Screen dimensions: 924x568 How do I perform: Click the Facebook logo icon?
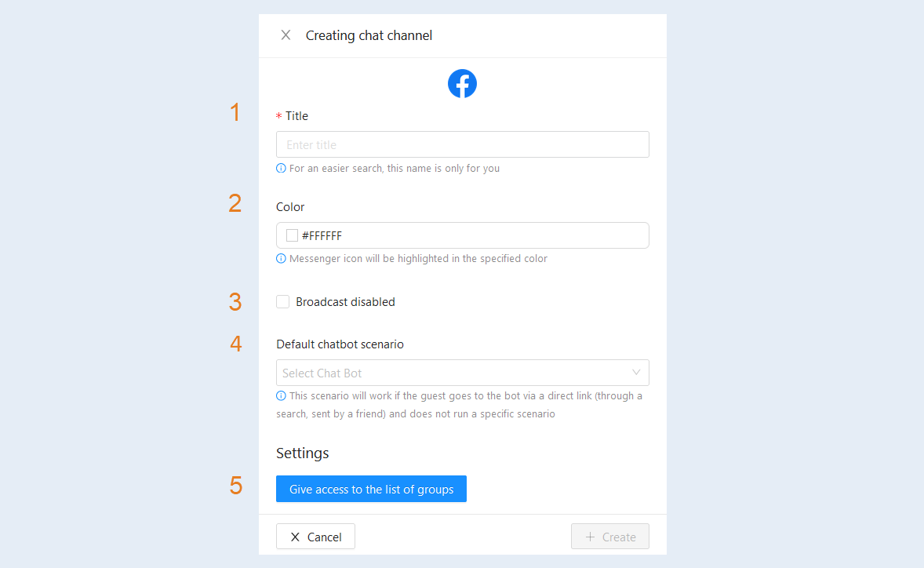tap(462, 84)
